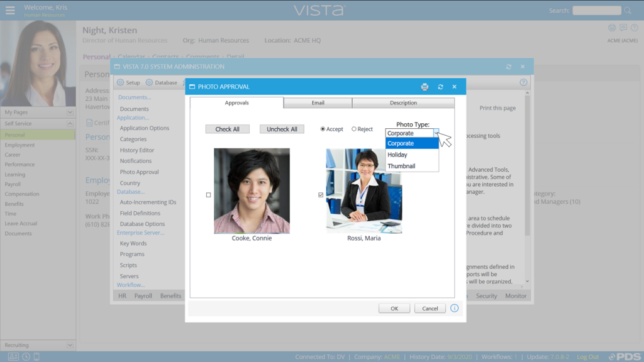Click the Kristen Night profile photo
The height and width of the screenshot is (362, 644).
pyautogui.click(x=38, y=63)
